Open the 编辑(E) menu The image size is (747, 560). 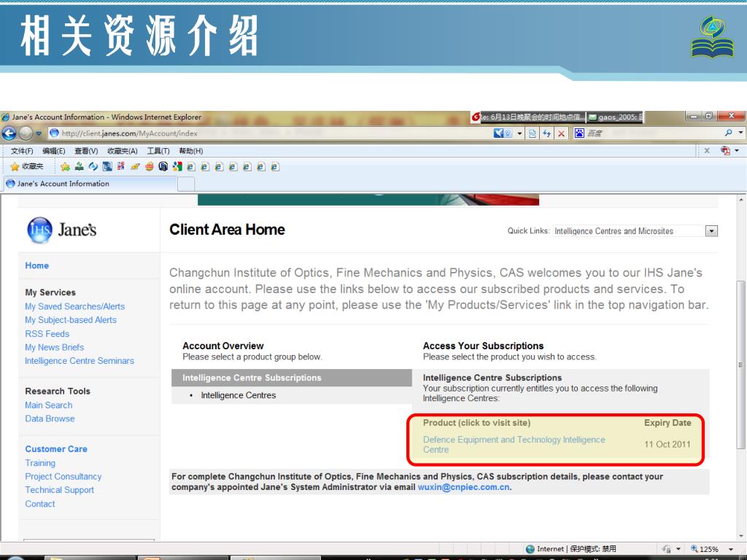tap(54, 151)
